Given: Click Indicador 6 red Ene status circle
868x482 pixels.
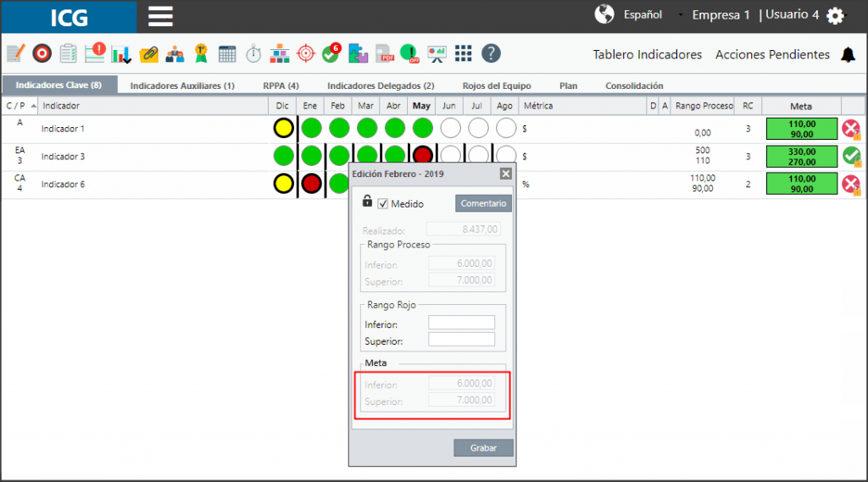Looking at the screenshot, I should [311, 184].
